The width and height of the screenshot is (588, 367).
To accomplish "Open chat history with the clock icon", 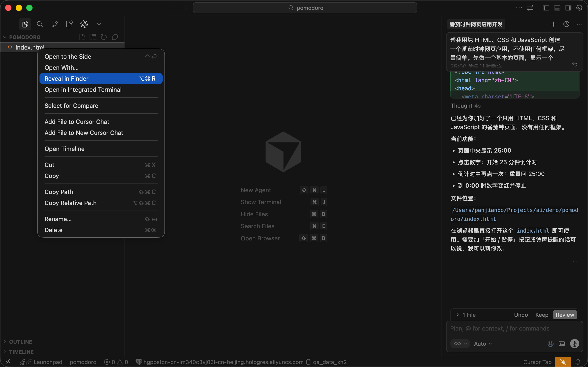I will [566, 24].
